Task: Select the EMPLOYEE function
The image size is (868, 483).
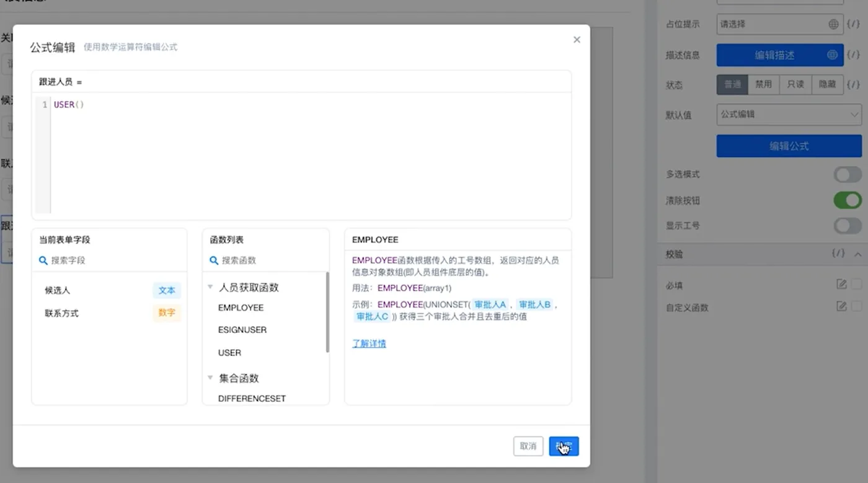Action: 241,308
